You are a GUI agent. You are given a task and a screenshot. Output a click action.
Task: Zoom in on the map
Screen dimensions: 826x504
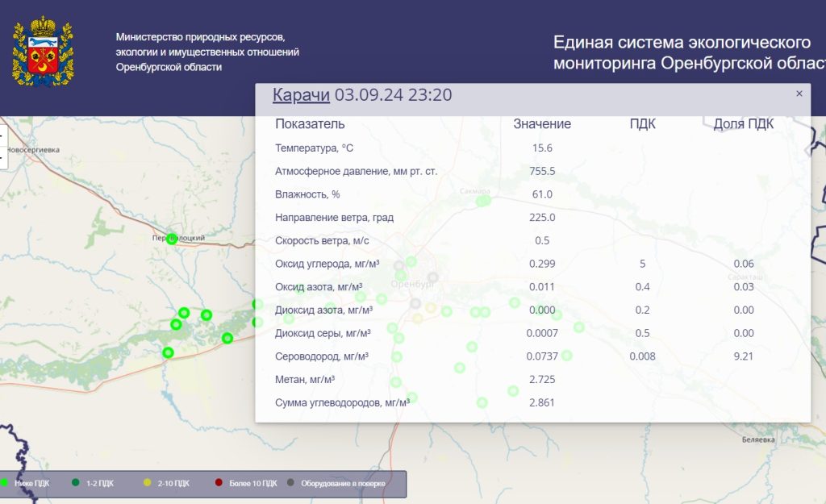(2, 135)
